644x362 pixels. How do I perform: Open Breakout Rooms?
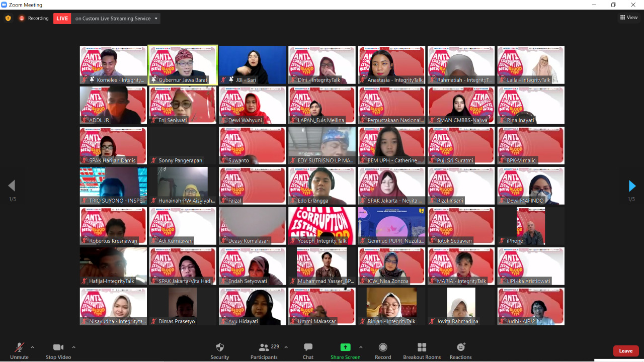click(x=422, y=348)
